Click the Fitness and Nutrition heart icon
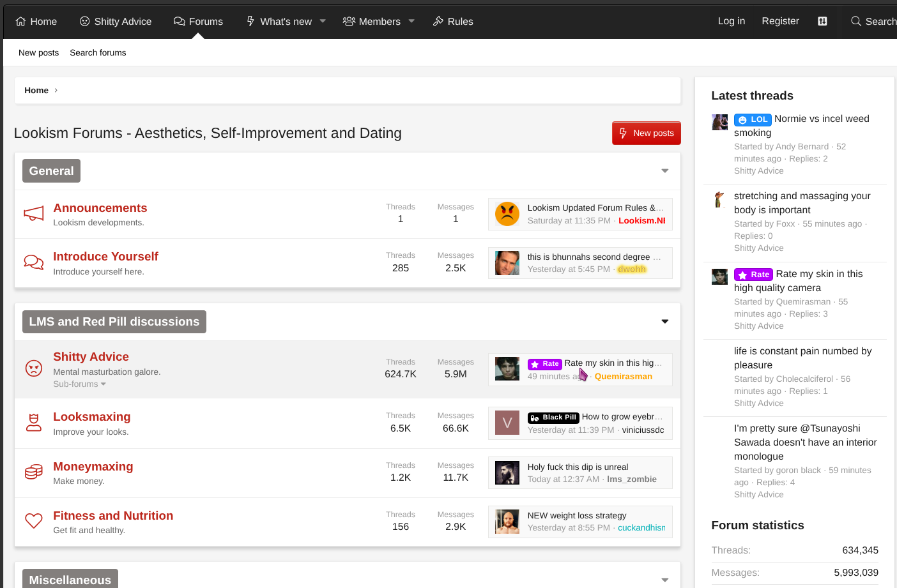The height and width of the screenshot is (588, 897). coord(34,521)
